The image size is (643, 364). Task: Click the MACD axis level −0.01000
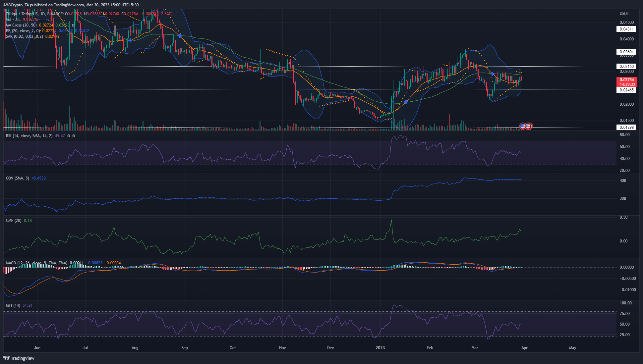click(628, 290)
